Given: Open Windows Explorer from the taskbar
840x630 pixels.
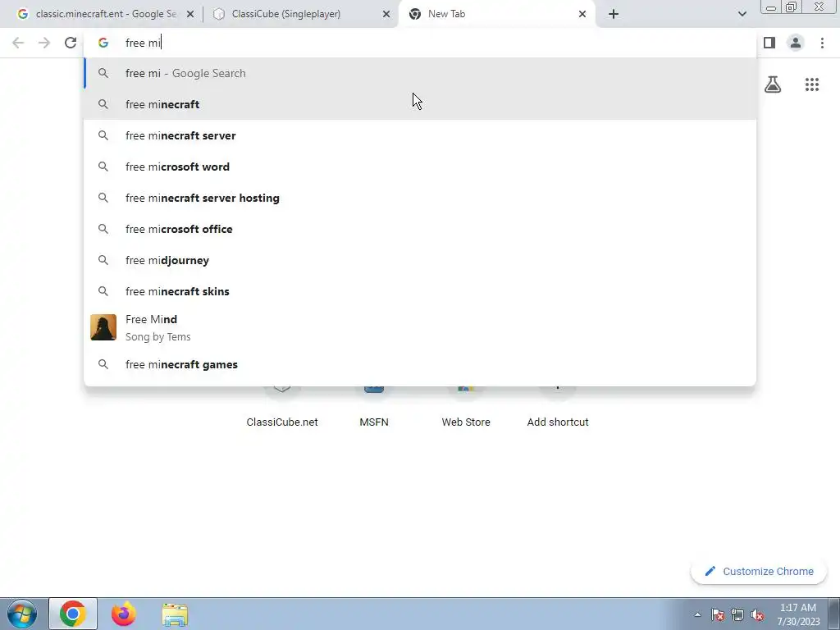Looking at the screenshot, I should pyautogui.click(x=176, y=614).
